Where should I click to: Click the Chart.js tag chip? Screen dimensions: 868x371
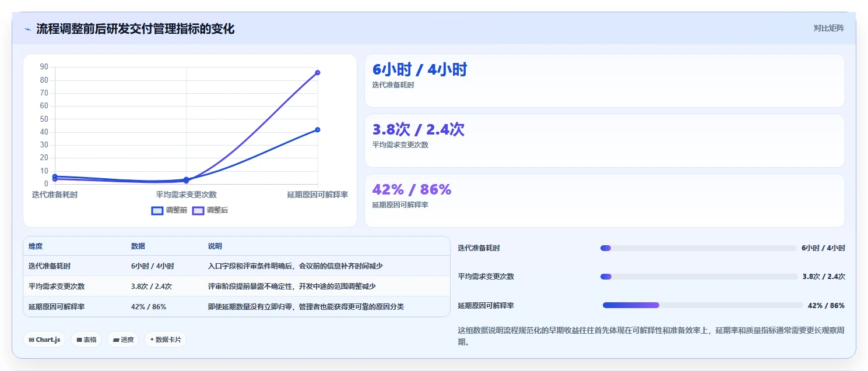[44, 340]
